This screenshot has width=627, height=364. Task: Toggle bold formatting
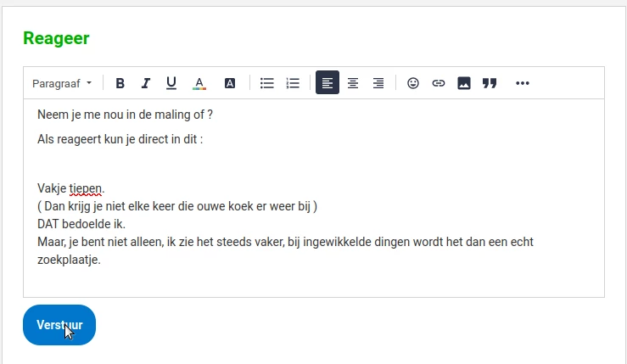tap(120, 83)
